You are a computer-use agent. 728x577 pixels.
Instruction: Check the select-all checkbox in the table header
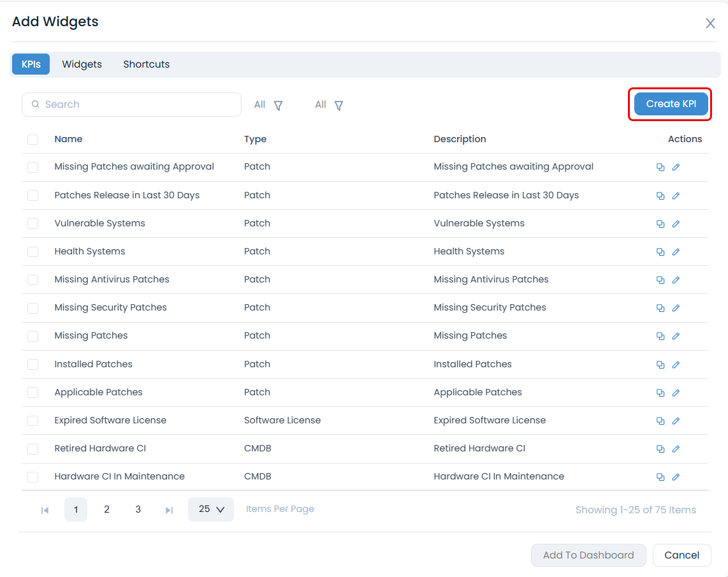pos(33,139)
